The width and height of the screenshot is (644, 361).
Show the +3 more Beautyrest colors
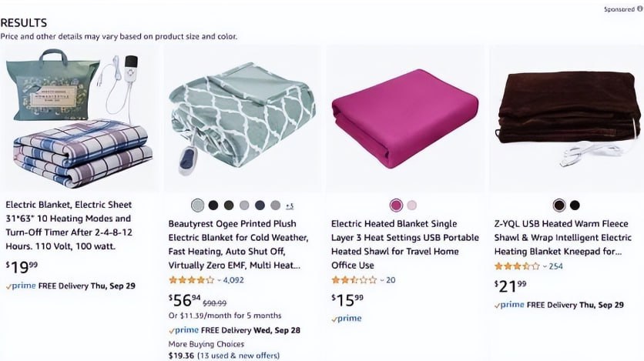(290, 206)
